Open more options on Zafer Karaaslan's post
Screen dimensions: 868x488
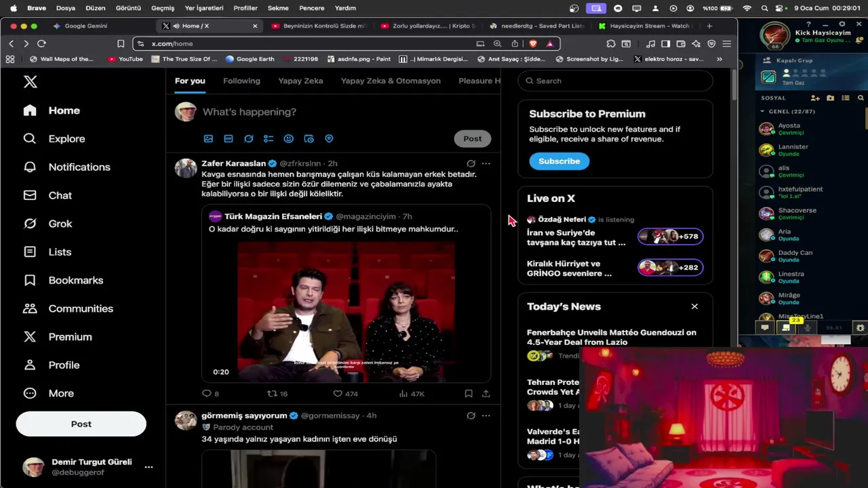point(486,163)
